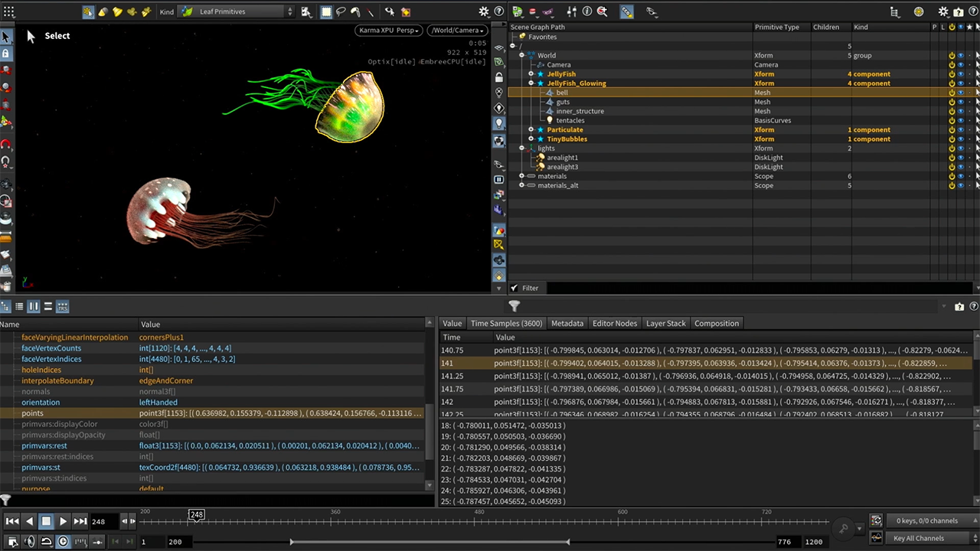
Task: Open the Composition tab
Action: point(716,324)
